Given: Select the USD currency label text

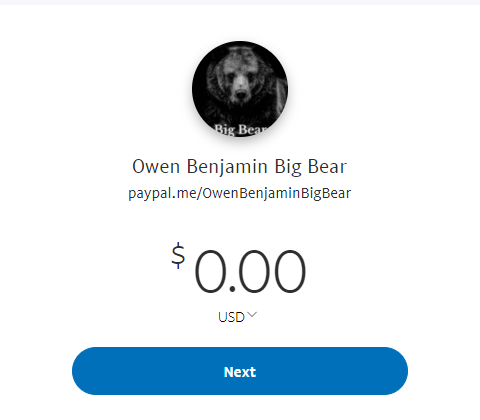Looking at the screenshot, I should click(x=231, y=317).
